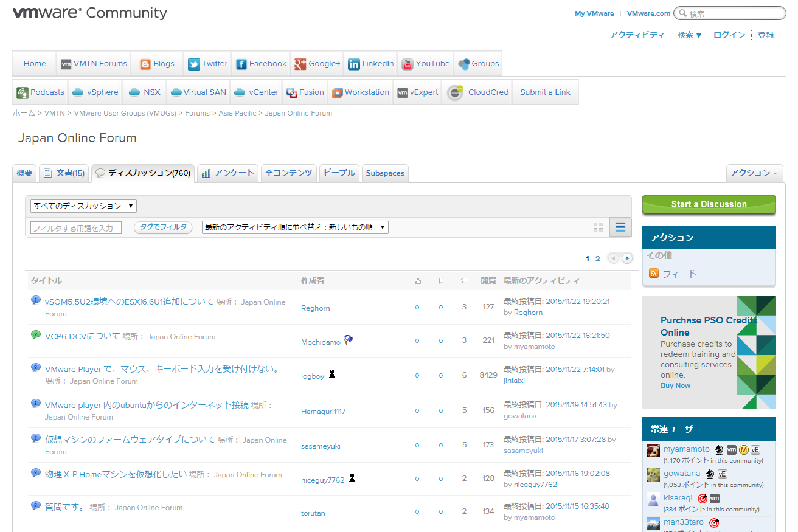Open the すべてのディスカッション filter dropdown
798x532 pixels.
(x=83, y=206)
